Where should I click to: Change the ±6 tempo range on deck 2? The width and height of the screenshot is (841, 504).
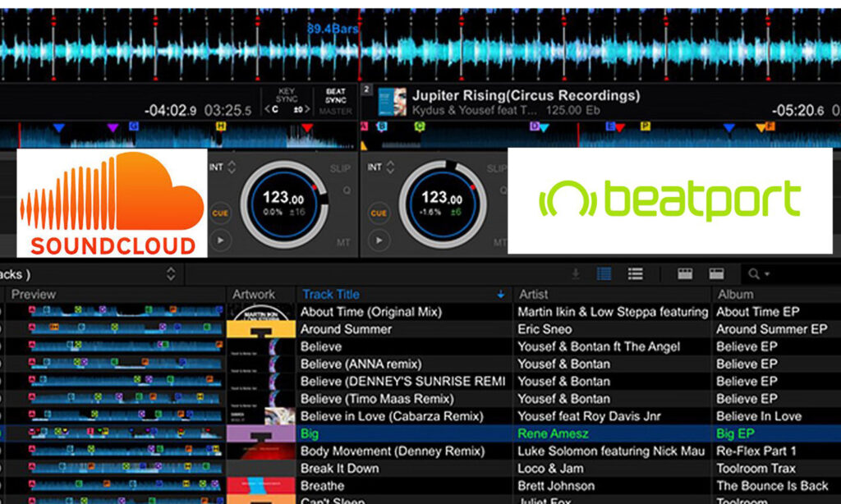pos(456,213)
